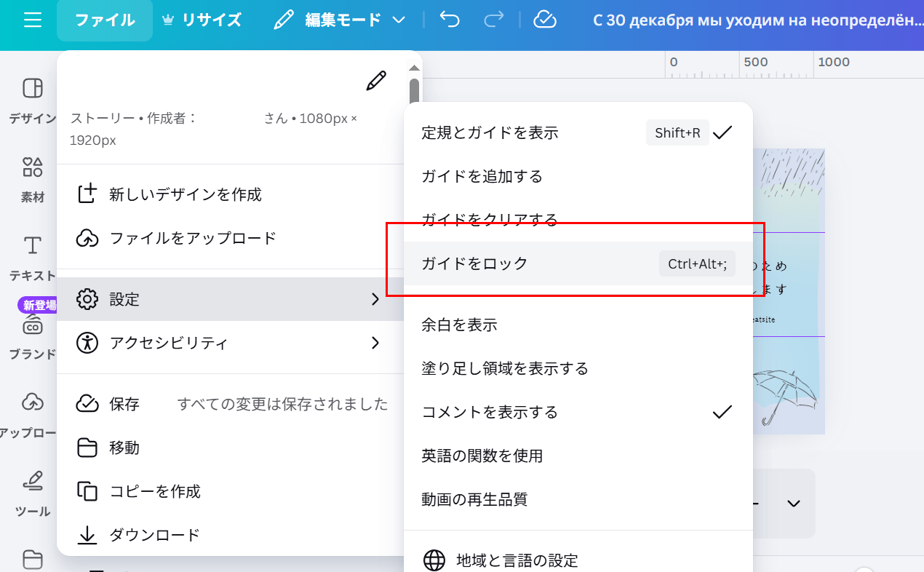This screenshot has height=572, width=924.
Task: Open 動画の再生品質 setting
Action: point(578,499)
